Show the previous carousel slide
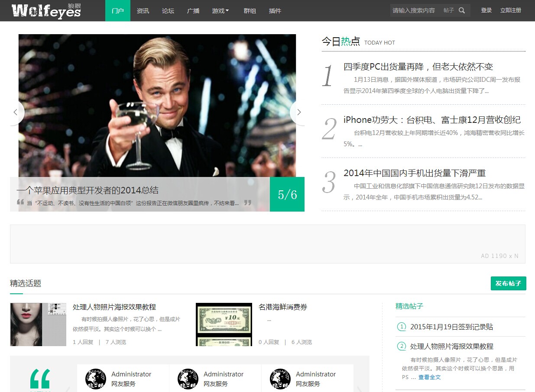 (16, 112)
